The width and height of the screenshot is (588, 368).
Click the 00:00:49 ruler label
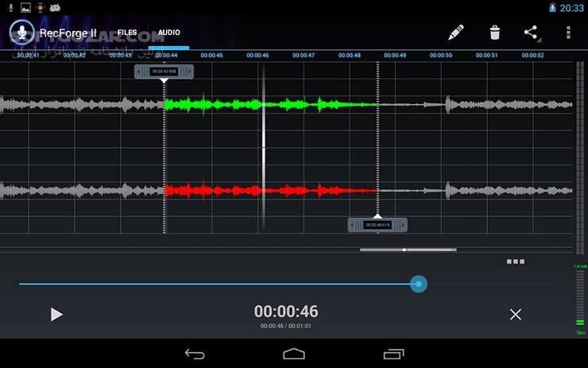pos(395,55)
